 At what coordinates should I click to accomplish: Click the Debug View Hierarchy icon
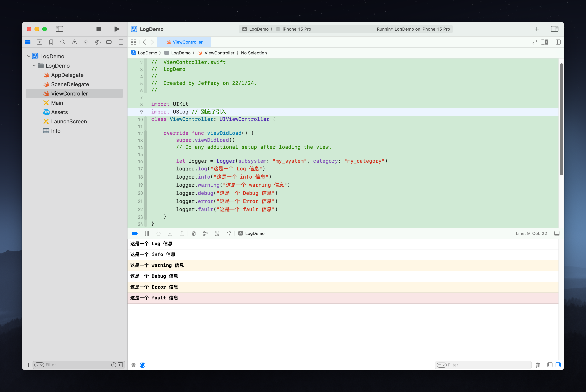[194, 233]
